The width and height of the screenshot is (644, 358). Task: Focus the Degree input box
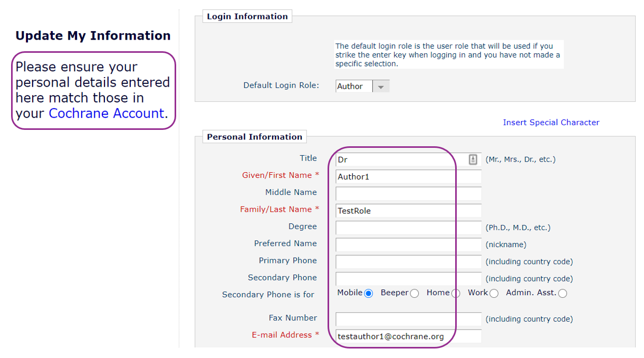[408, 228]
